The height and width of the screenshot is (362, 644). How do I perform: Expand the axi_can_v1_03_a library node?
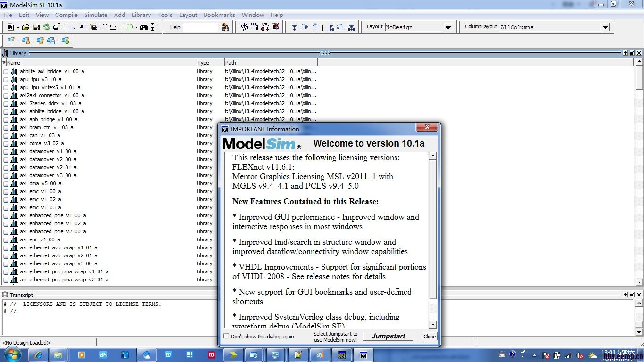(x=6, y=136)
